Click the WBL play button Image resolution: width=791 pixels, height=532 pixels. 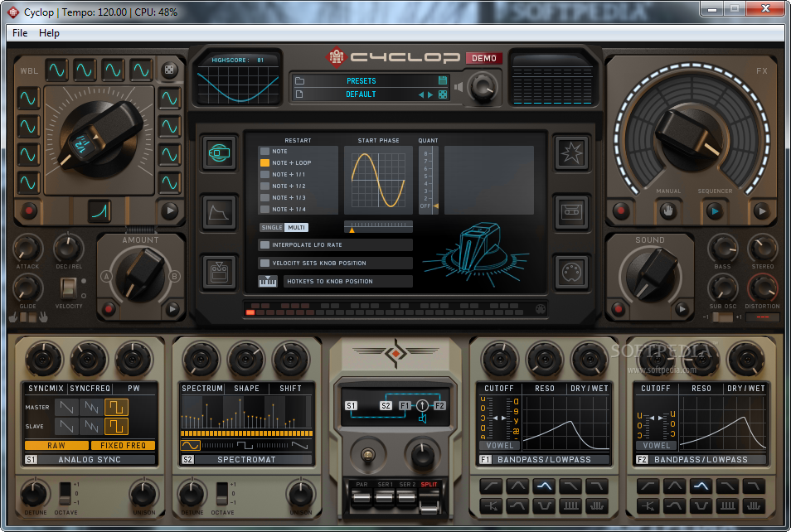click(x=169, y=210)
